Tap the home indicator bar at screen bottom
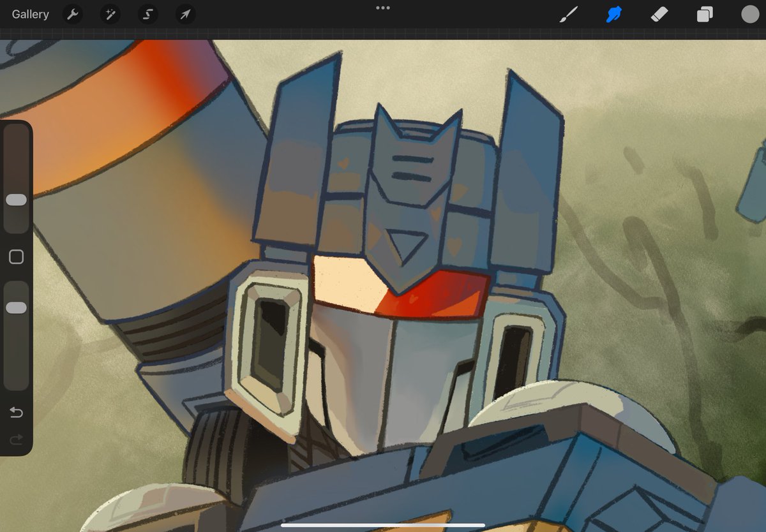 click(382, 526)
